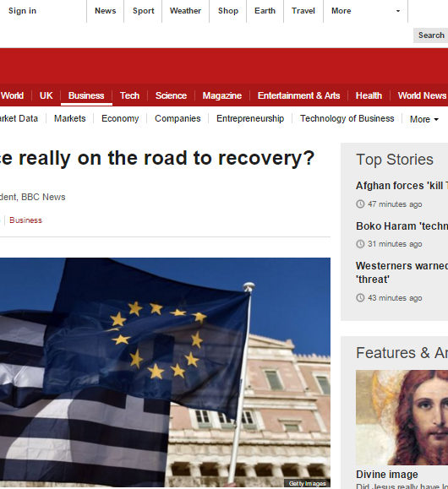Open the Divine image feature thumbnail
448x489 pixels.
402,417
